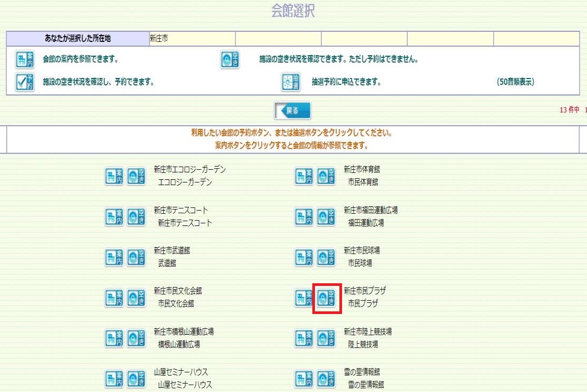The height and width of the screenshot is (392, 587).
Task: Click 空き icon for 新庄市テニスコート
Action: coord(136,216)
